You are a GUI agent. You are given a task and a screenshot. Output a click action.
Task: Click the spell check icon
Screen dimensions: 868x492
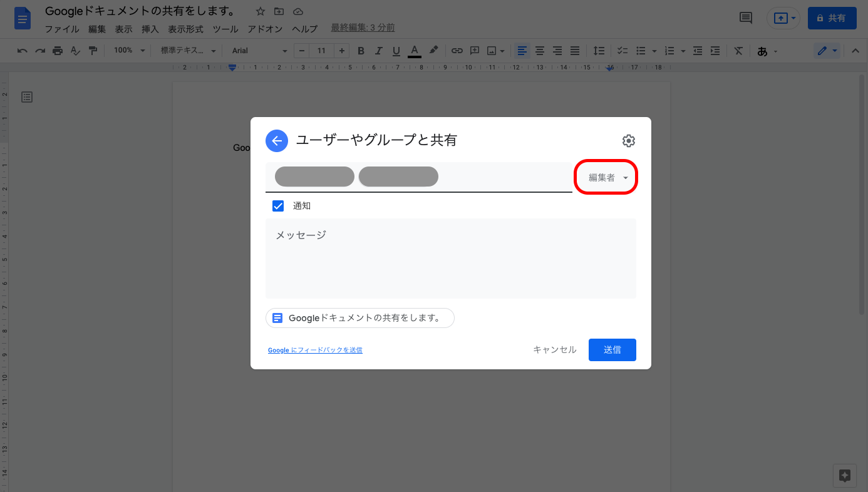75,51
